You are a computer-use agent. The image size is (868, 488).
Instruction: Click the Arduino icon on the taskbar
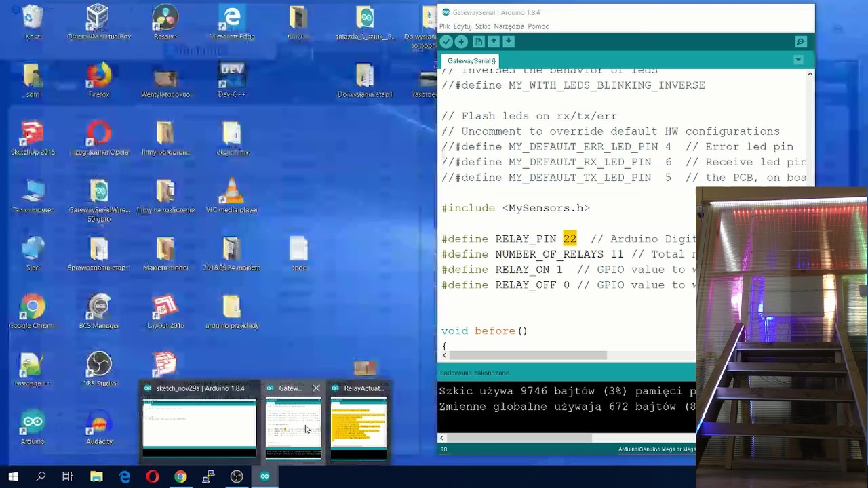click(264, 476)
